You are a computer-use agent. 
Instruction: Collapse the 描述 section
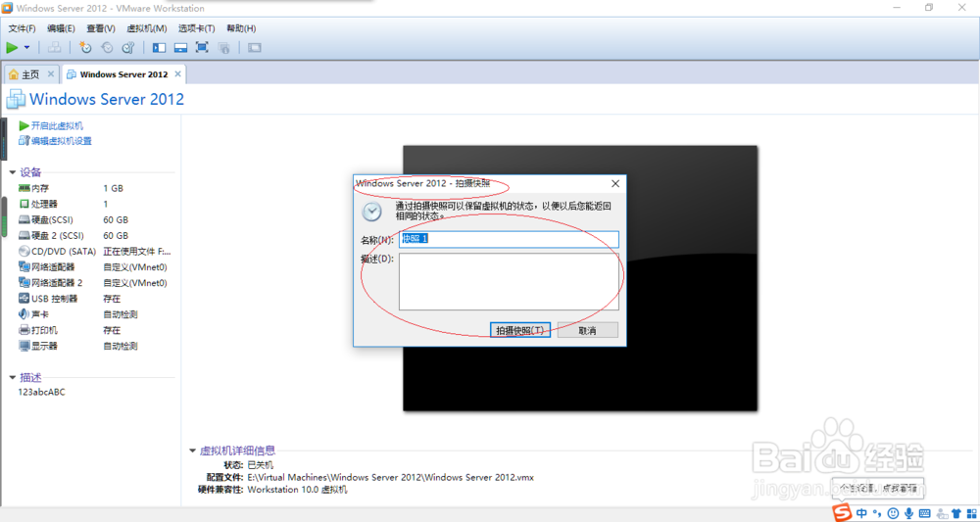[13, 378]
